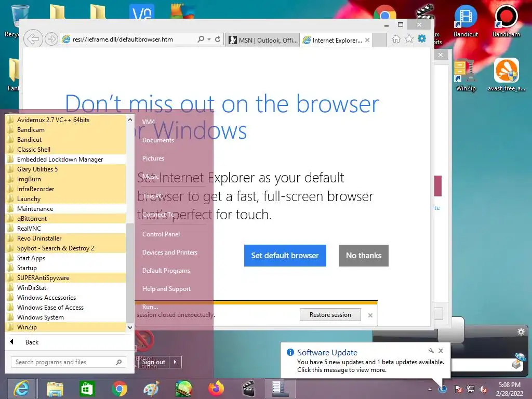
Task: Open Windows Ease of Access folder
Action: [65, 307]
